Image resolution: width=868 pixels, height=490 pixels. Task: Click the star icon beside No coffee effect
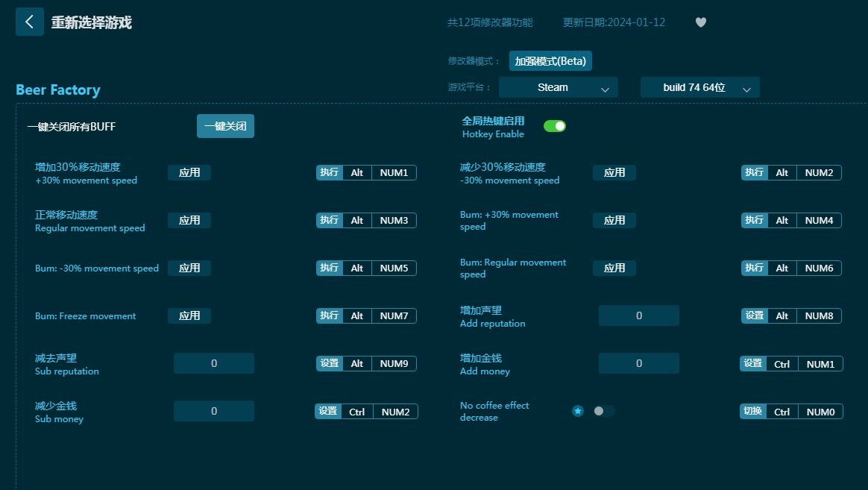578,411
